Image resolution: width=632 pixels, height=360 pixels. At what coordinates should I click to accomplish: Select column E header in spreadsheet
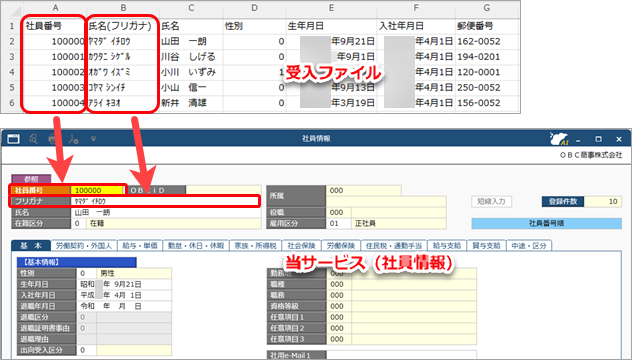[x=331, y=8]
